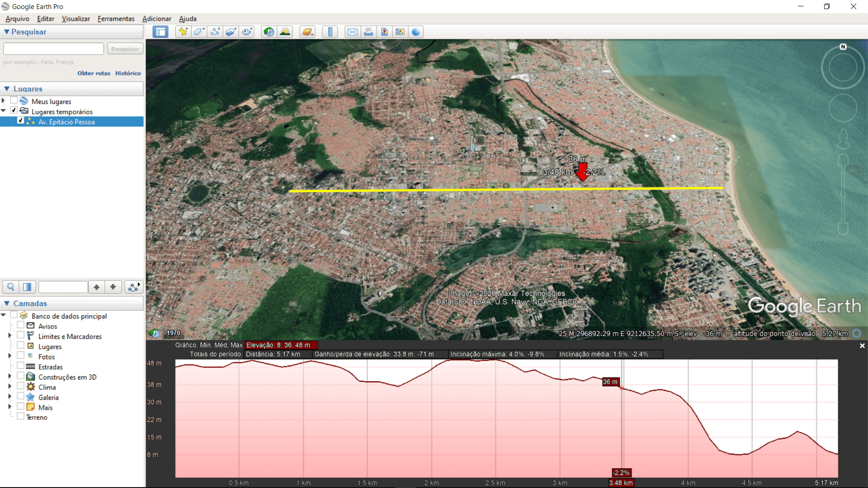Enable the Terreno layer
Screen dimensions: 868x488
20,416
